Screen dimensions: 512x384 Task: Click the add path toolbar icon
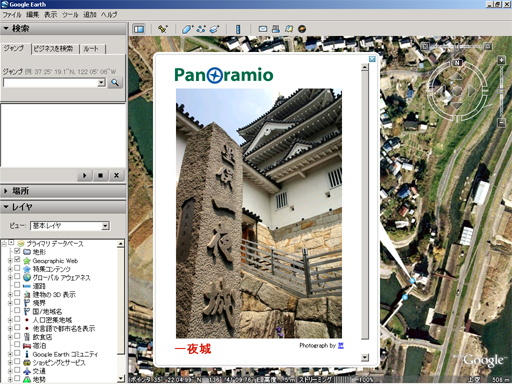201,29
